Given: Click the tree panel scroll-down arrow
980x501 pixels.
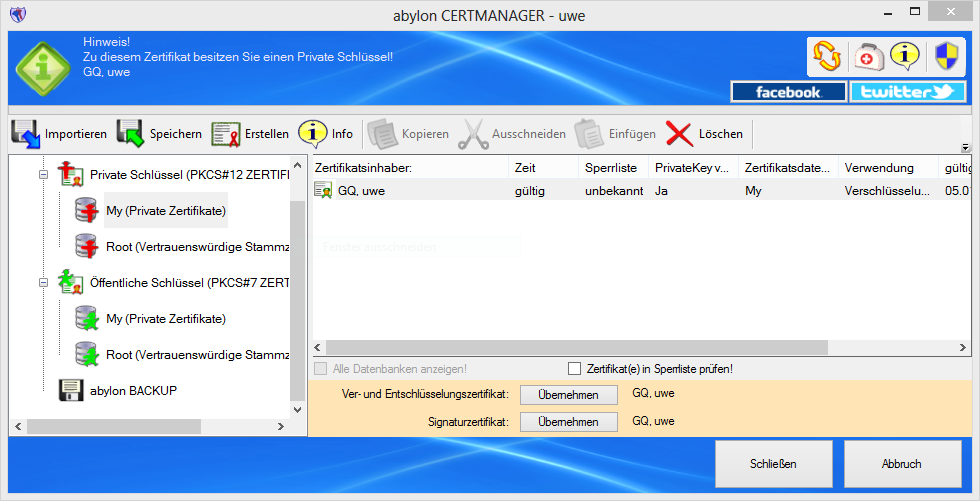Looking at the screenshot, I should point(298,410).
